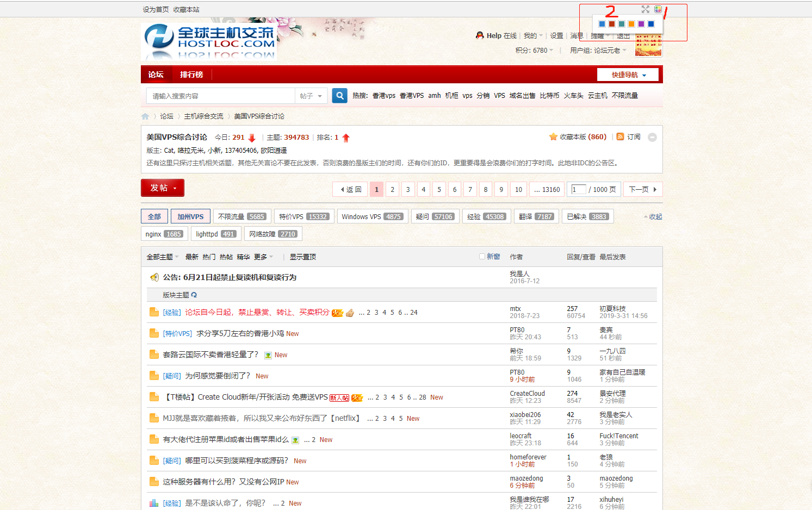Click image attachment icon on 套路云国际 thread
812x510 pixels.
click(268, 355)
